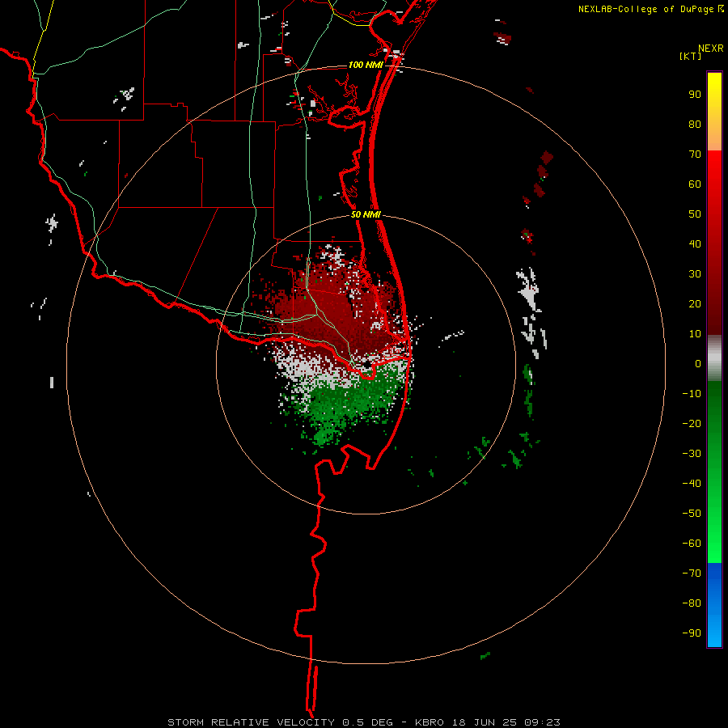The width and height of the screenshot is (728, 728).
Task: Click the "-60" value on the velocity scale
Action: pyautogui.click(x=692, y=544)
